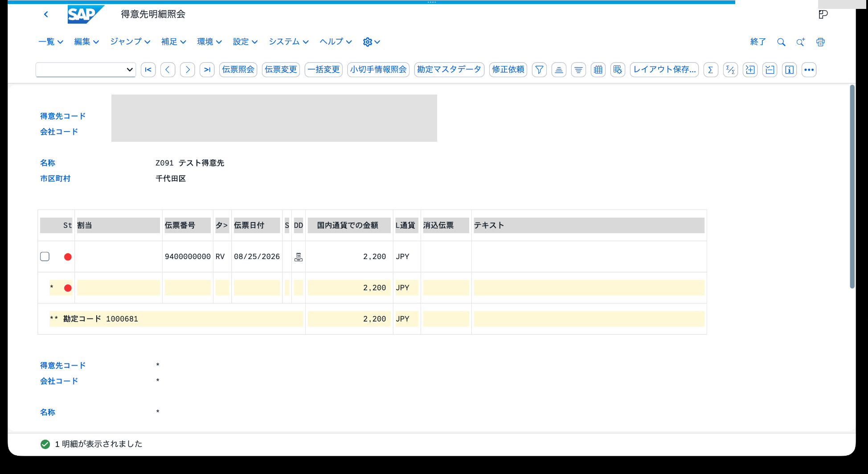Open 勘定マスタデータ
Screen dimensions: 868x474
[449, 70]
